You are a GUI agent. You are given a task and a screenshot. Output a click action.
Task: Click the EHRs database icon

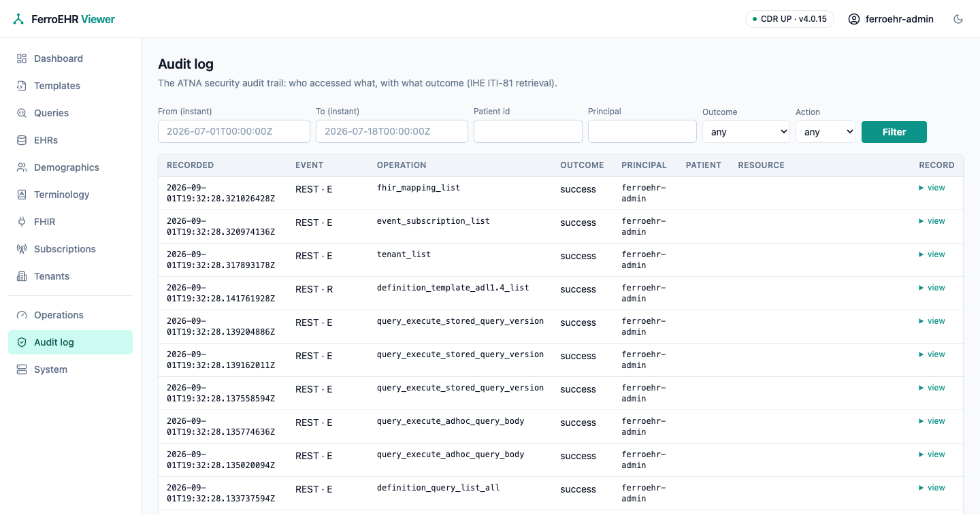click(22, 140)
